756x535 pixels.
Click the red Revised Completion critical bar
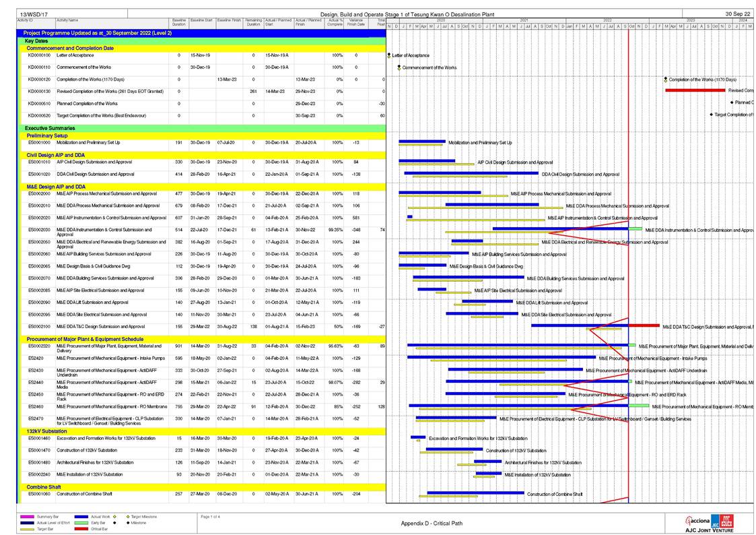695,90
